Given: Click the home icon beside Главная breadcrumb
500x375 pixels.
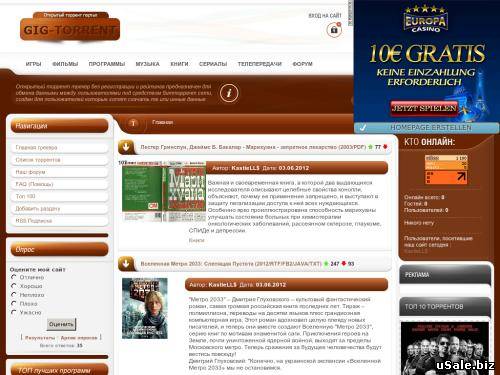Looking at the screenshot, I should 133,124.
